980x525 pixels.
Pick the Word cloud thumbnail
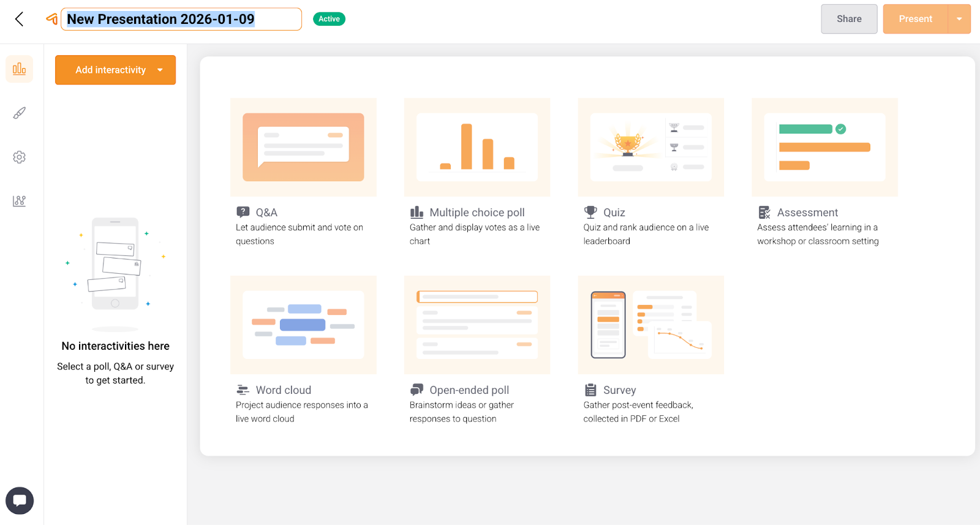[303, 325]
